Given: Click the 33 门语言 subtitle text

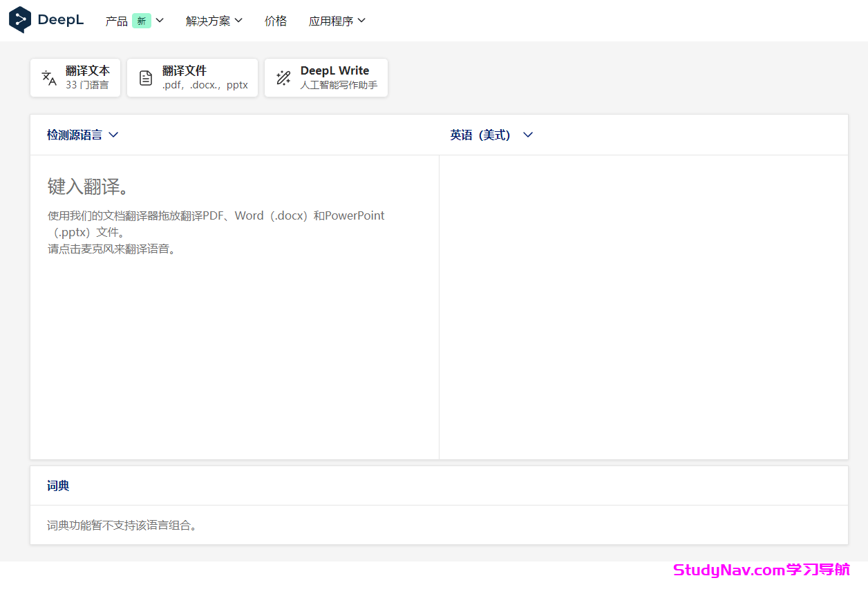Looking at the screenshot, I should point(87,85).
